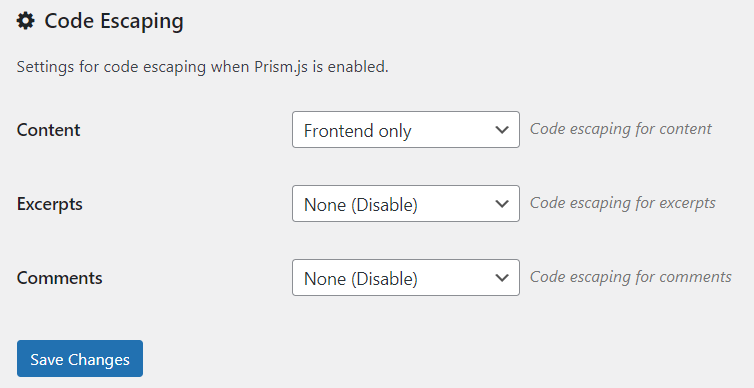Save the settings with Save Changes button

(80, 359)
